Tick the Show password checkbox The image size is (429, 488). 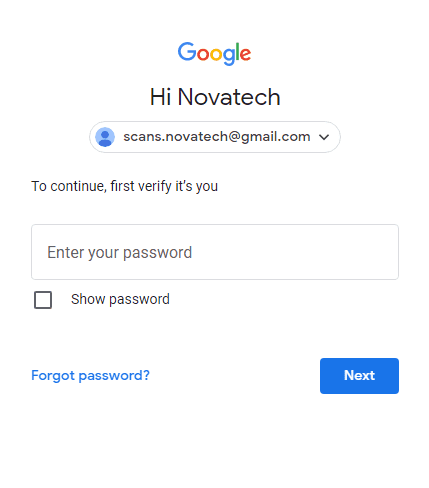(43, 300)
